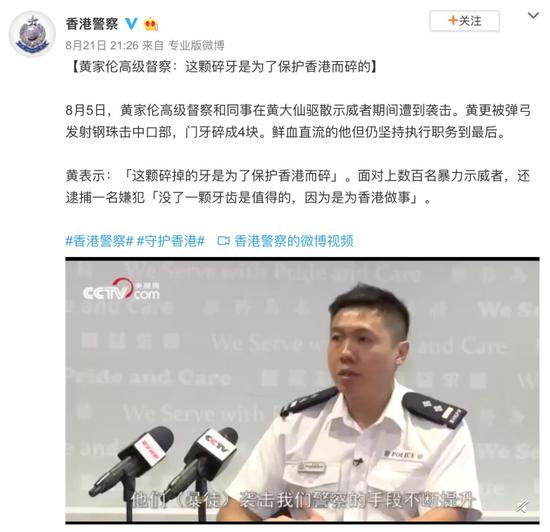This screenshot has width=550, height=532.
Task: Open the 香港警察的微博视频 link
Action: pos(294,241)
